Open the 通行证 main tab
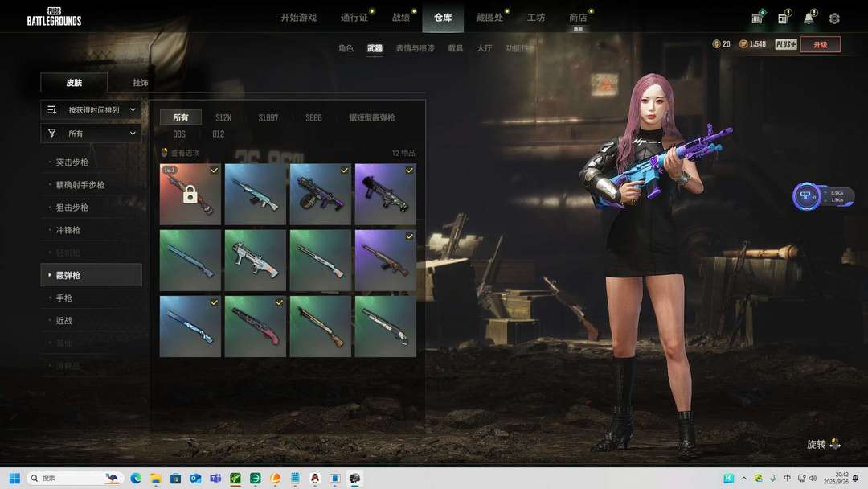The width and height of the screenshot is (868, 489). tap(354, 18)
